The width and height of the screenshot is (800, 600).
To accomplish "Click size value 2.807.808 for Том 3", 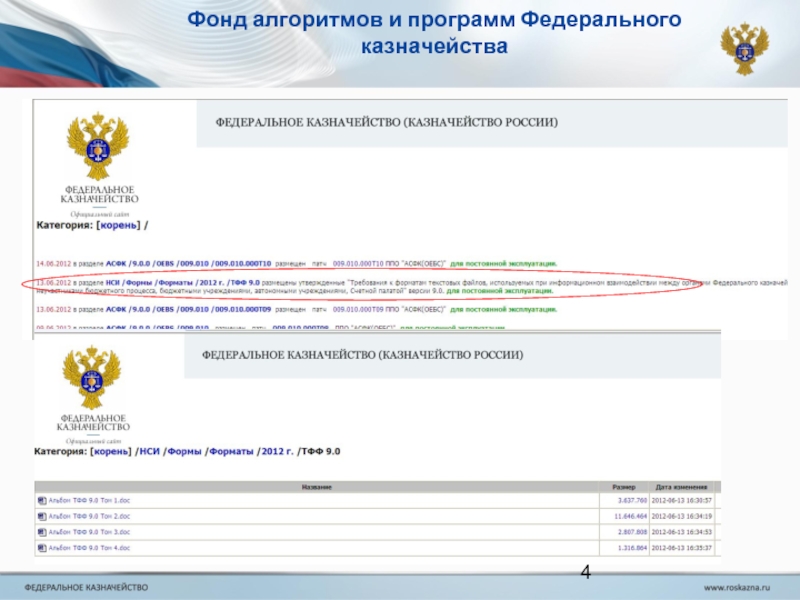I will pos(632,532).
